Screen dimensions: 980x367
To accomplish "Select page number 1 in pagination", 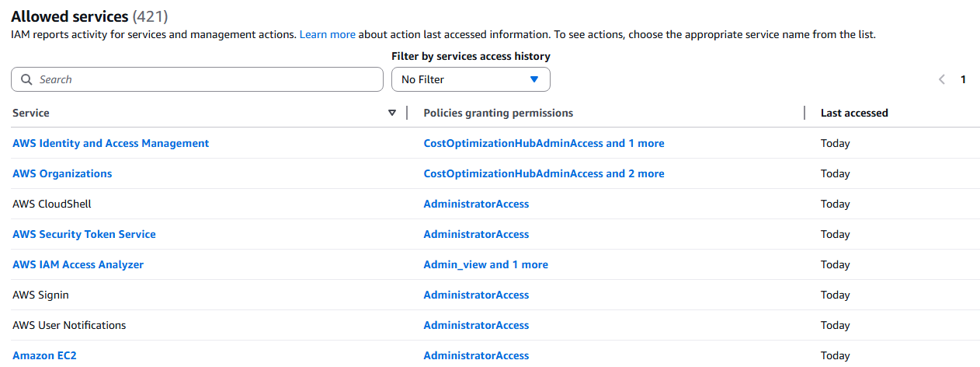I will (x=964, y=79).
